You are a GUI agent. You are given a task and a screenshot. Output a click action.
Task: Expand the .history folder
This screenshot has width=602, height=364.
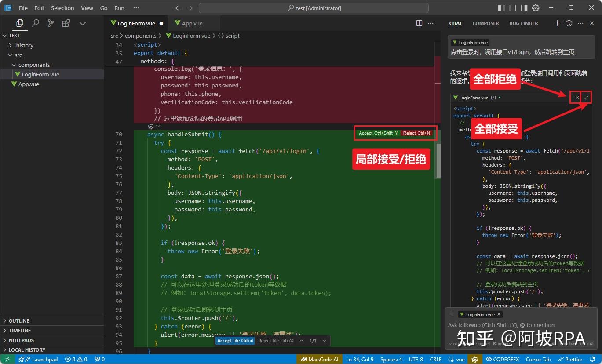[24, 45]
